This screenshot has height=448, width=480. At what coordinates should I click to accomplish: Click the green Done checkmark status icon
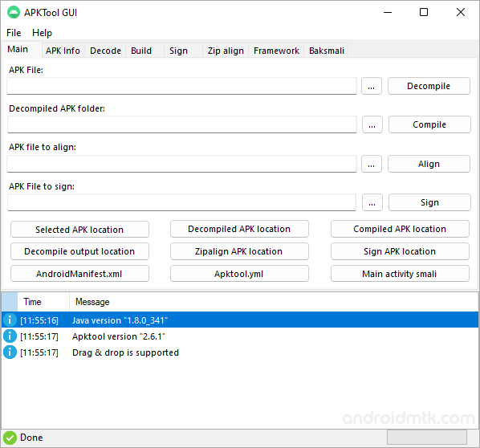pos(10,438)
